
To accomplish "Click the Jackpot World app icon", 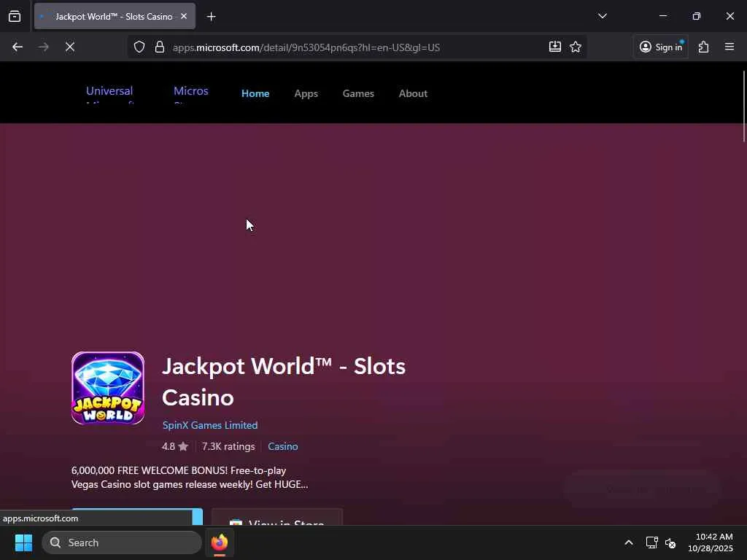I will point(108,388).
